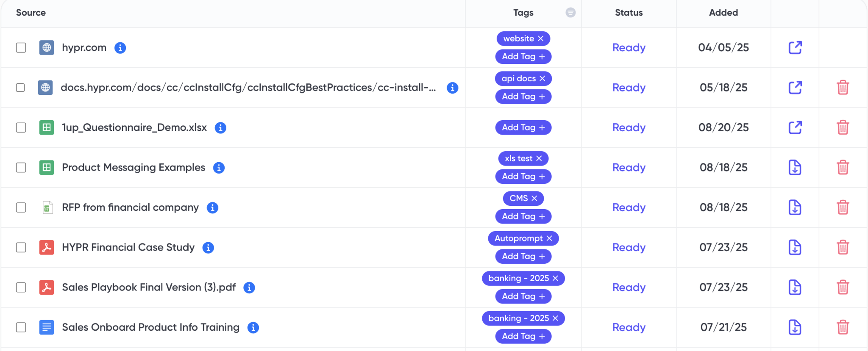This screenshot has width=868, height=351.
Task: Add Tag to hypr.com
Action: 523,57
